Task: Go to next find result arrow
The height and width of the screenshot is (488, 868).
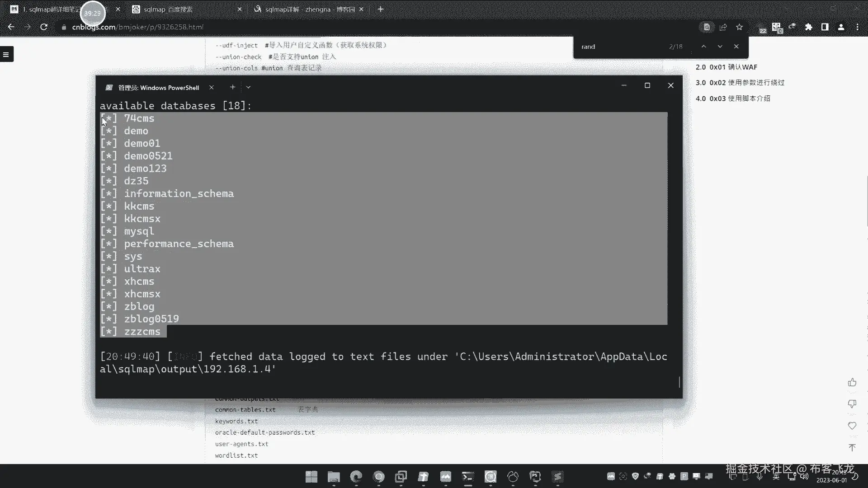Action: pos(720,47)
